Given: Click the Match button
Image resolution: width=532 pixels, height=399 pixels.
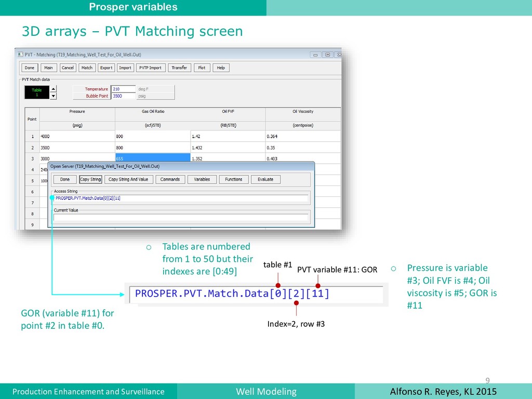Looking at the screenshot, I should click(x=87, y=68).
